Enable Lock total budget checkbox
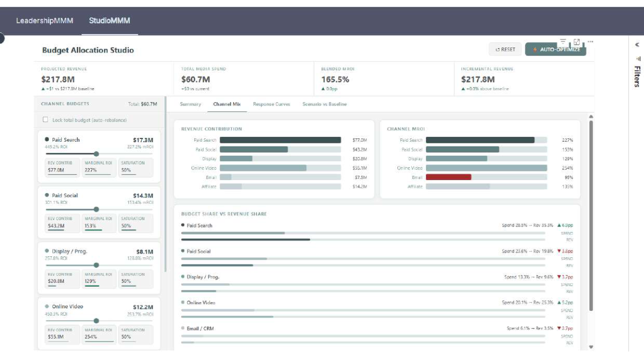 click(x=45, y=120)
